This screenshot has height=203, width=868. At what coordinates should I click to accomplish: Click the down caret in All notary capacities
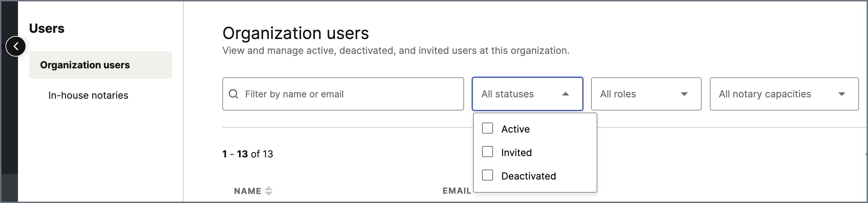842,94
